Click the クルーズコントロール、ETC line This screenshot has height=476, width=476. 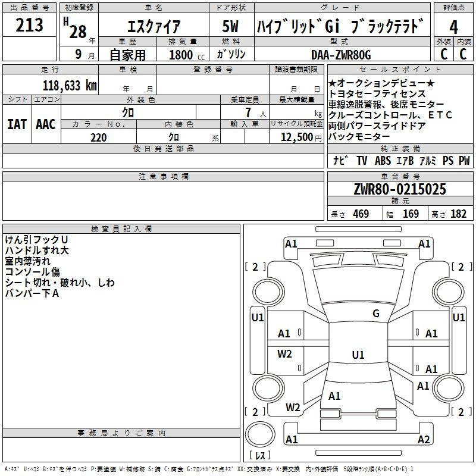390,115
